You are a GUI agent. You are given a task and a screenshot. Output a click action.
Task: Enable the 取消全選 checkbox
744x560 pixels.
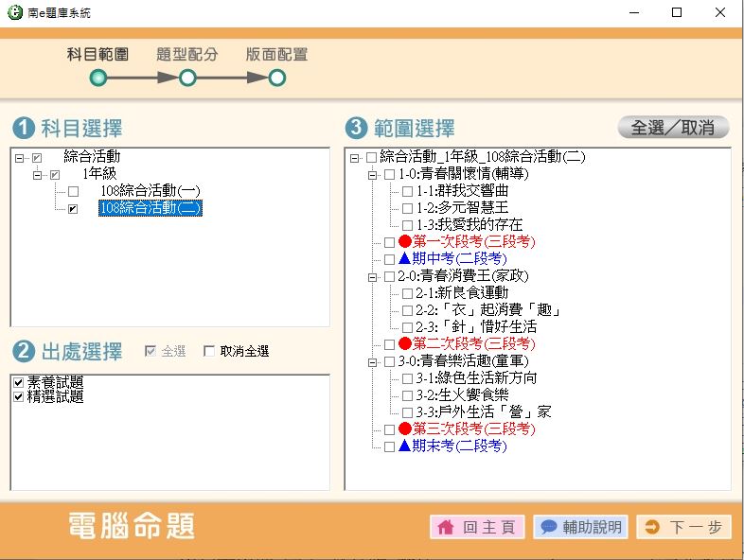[210, 352]
